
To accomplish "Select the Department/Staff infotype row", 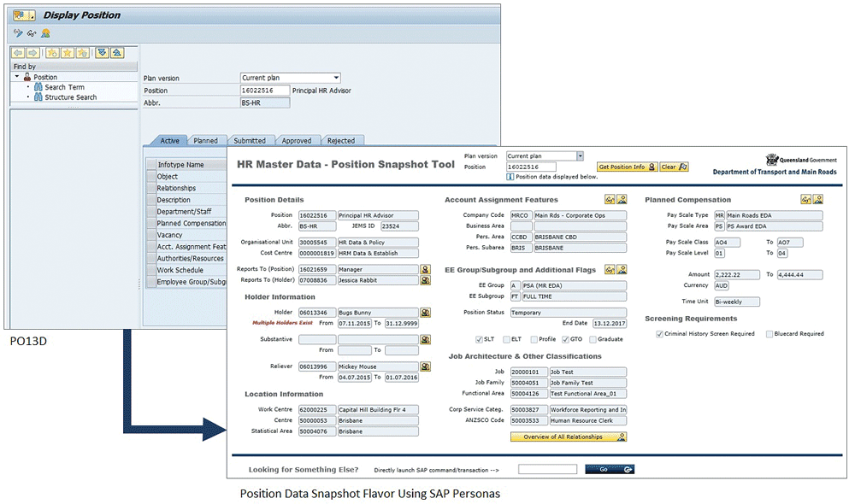I will 187,211.
